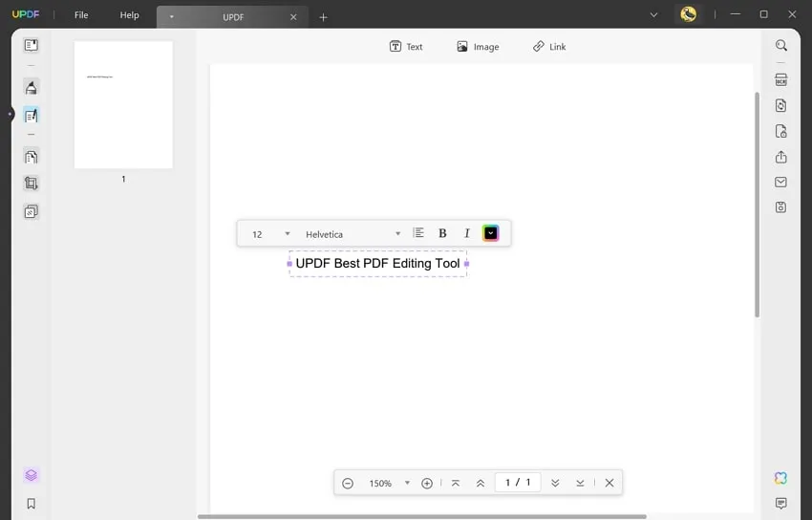This screenshot has height=520, width=812.
Task: Expand the collapsed left panel handle
Action: (11, 114)
